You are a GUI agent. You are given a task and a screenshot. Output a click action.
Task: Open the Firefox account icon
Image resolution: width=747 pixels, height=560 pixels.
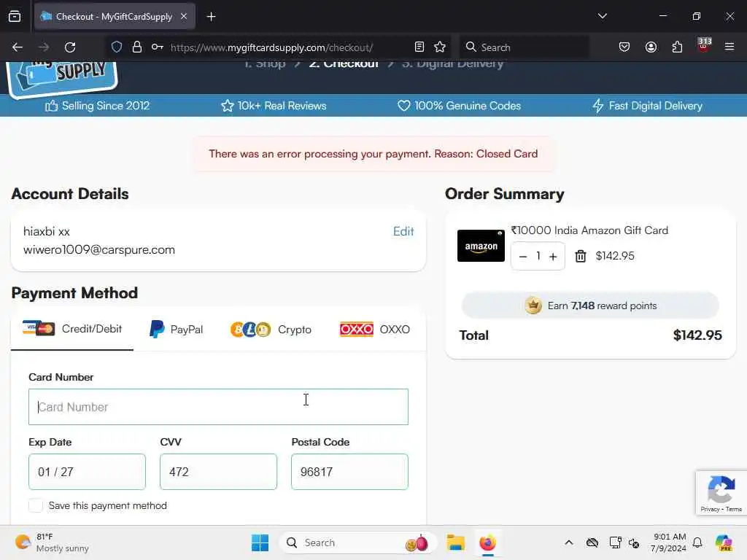click(x=651, y=47)
